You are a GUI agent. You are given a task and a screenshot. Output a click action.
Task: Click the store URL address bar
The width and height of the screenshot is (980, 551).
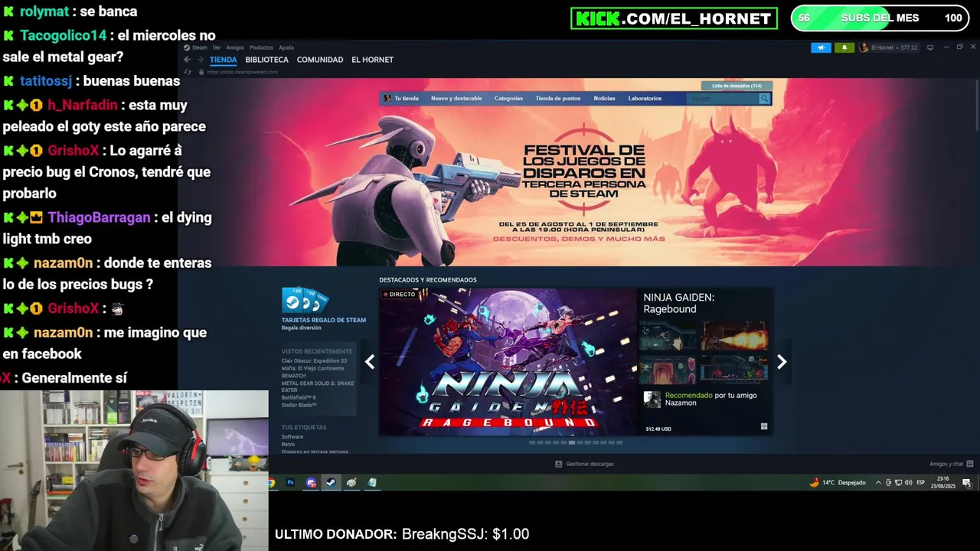243,72
